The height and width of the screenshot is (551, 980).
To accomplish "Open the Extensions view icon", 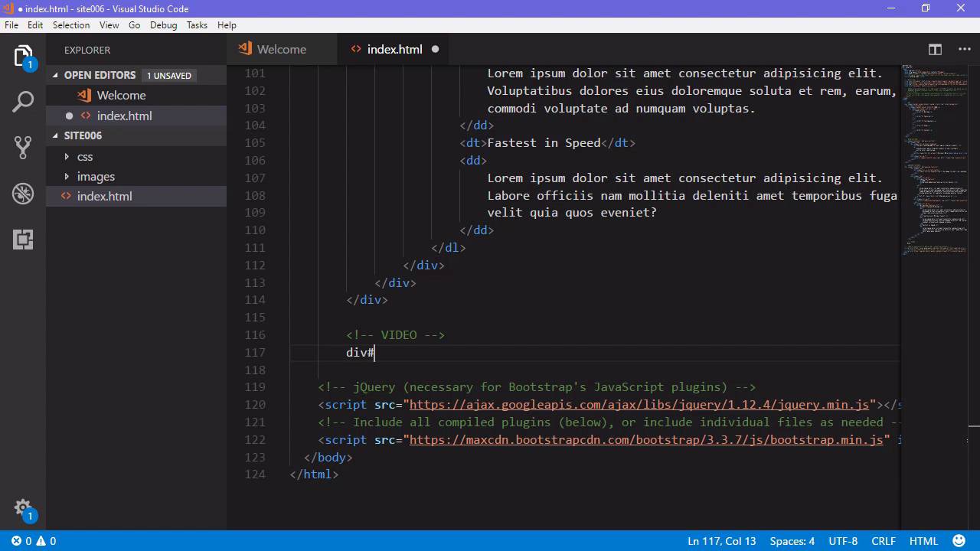I will (x=23, y=240).
